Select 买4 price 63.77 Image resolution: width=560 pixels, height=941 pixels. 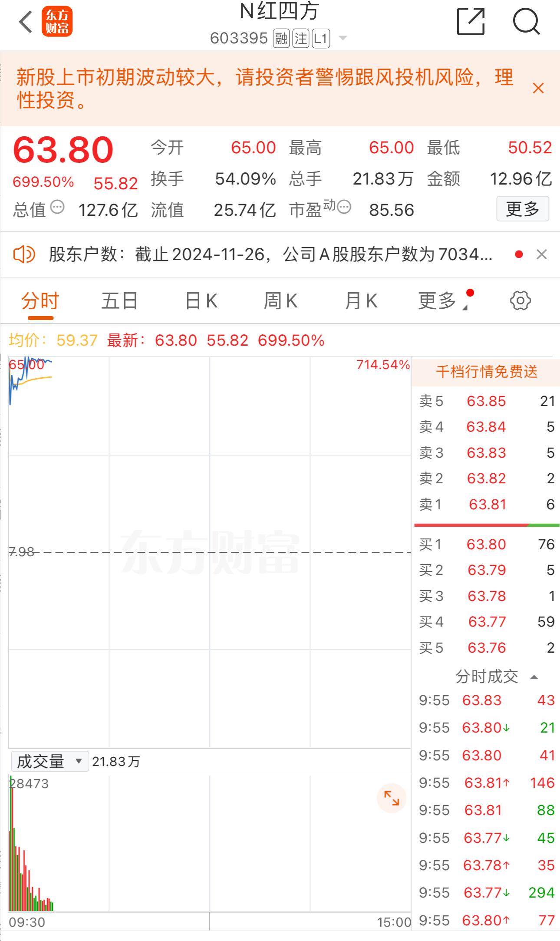(x=487, y=622)
